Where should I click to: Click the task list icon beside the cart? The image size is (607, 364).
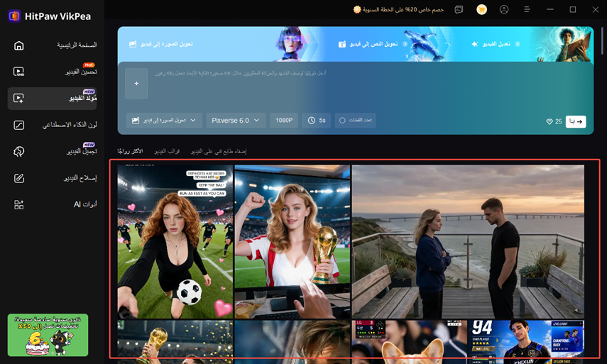coord(459,10)
